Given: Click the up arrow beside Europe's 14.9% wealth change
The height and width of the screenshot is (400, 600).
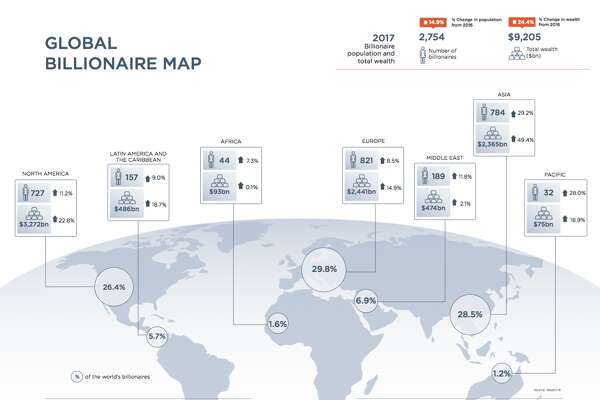Looking at the screenshot, I should [x=382, y=186].
